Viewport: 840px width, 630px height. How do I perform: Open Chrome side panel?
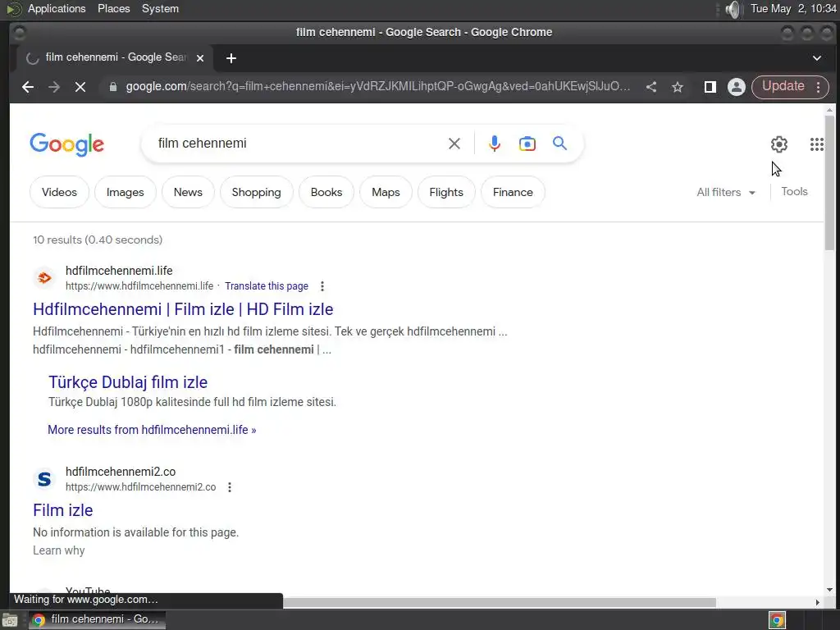tap(710, 87)
